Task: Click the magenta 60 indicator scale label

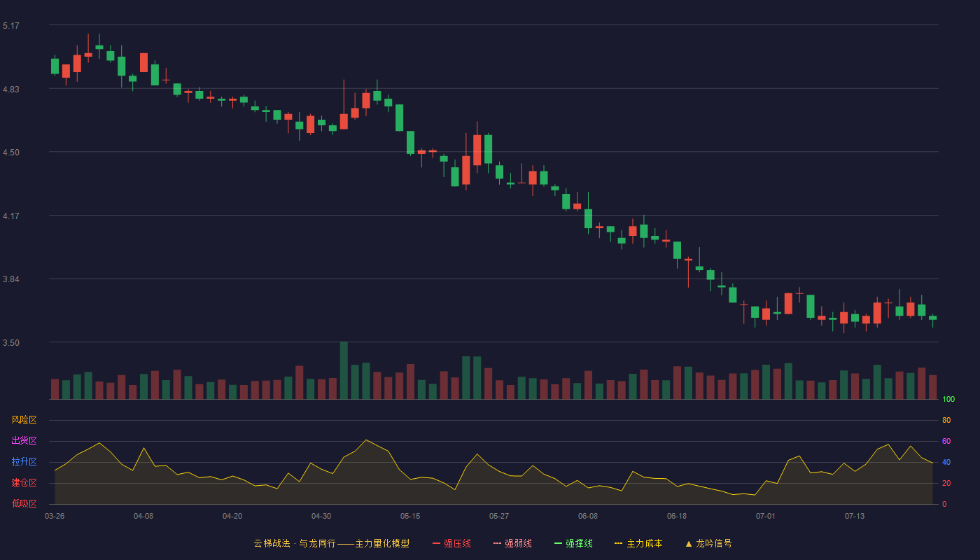Action: (x=946, y=441)
